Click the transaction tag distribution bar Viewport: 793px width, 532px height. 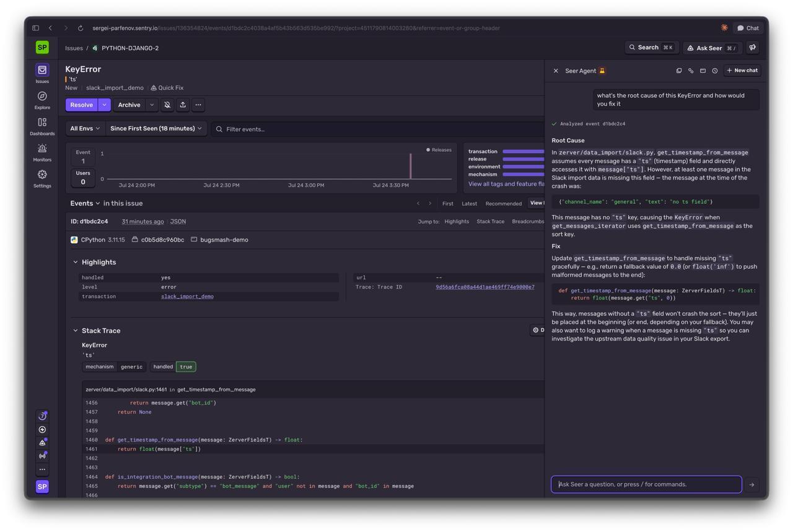(524, 151)
